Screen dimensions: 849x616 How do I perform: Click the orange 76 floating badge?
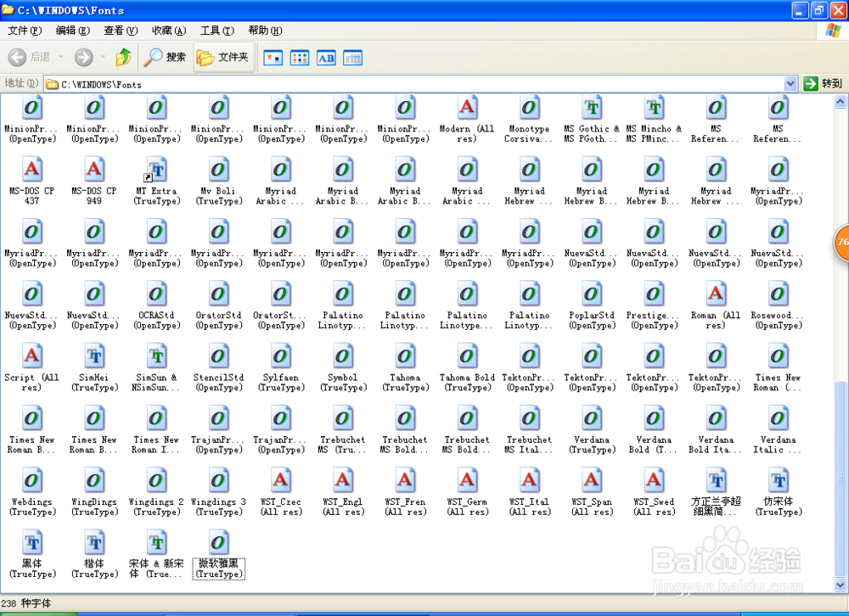coord(841,242)
